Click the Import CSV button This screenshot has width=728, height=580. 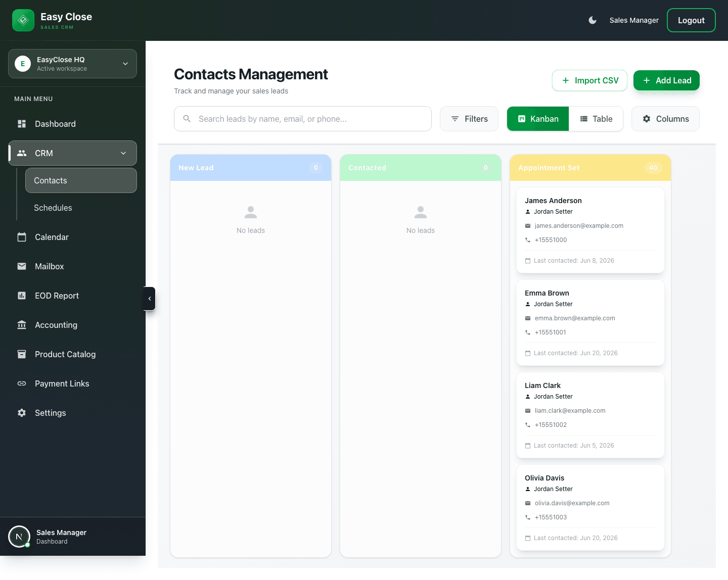coord(589,80)
